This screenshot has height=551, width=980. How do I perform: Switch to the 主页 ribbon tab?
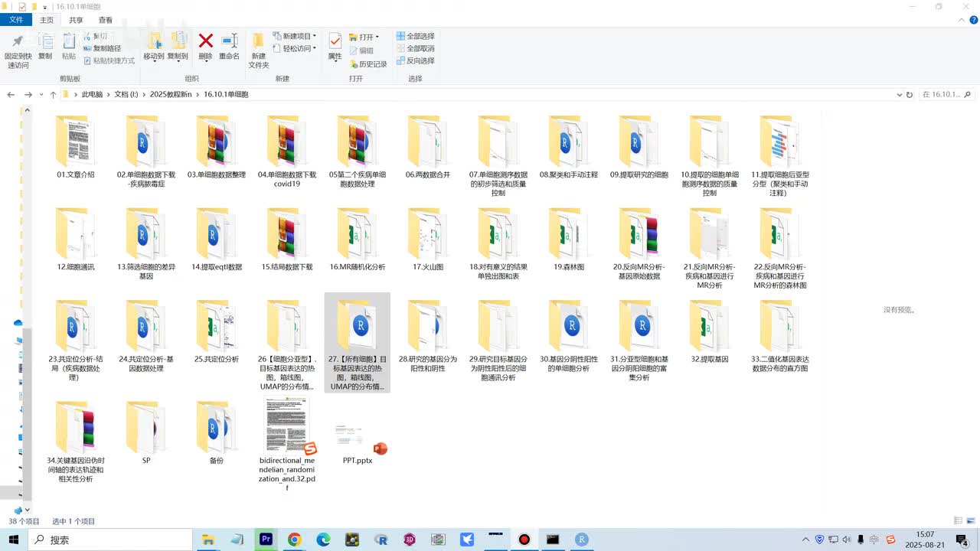(47, 20)
